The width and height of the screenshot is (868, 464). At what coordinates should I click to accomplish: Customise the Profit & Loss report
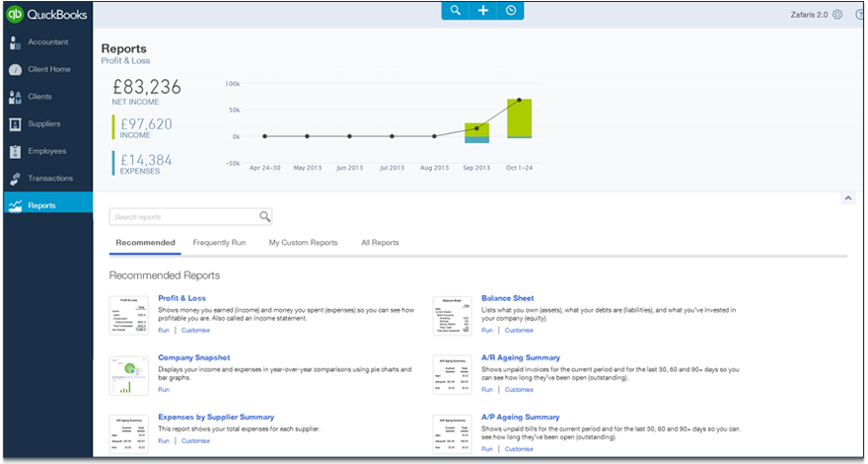pyautogui.click(x=195, y=330)
